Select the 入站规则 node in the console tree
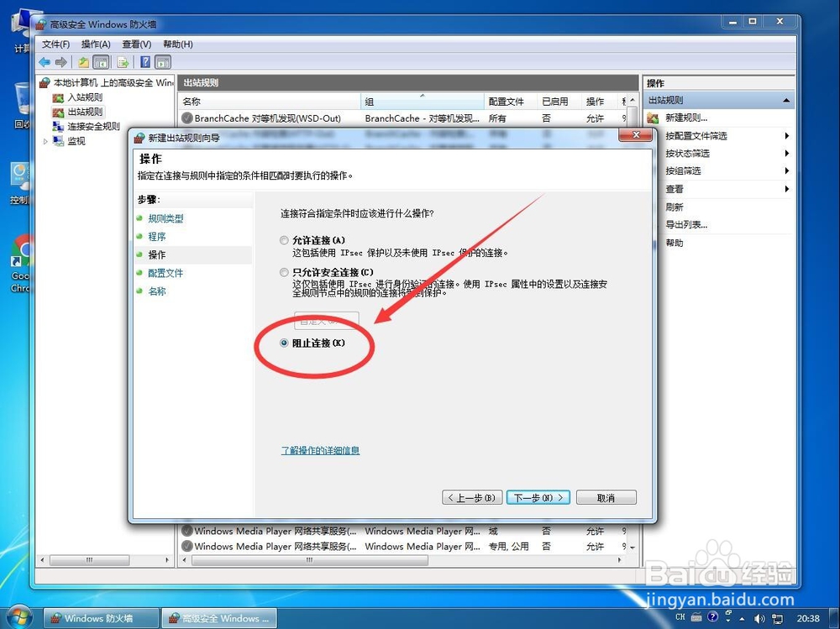The image size is (840, 629). 84,97
